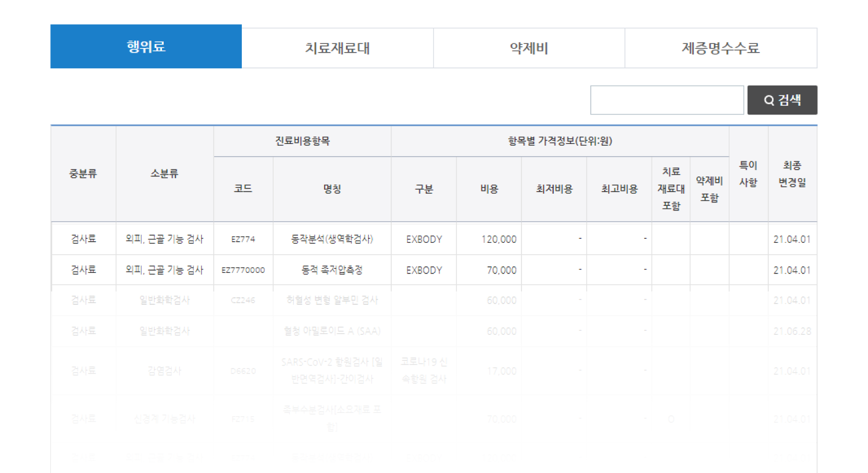
Task: Click the 최저비용 column header
Action: pyautogui.click(x=554, y=189)
